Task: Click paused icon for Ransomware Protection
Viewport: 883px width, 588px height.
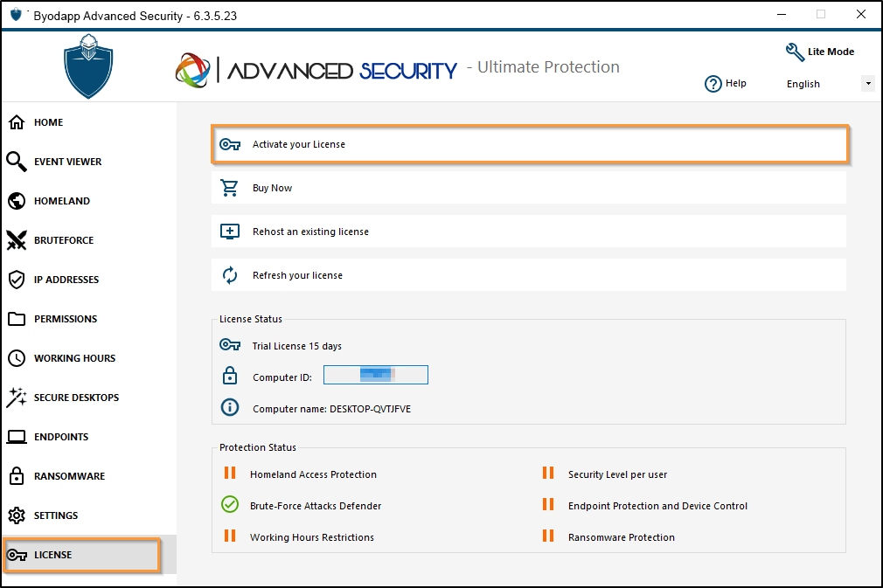Action: (548, 536)
